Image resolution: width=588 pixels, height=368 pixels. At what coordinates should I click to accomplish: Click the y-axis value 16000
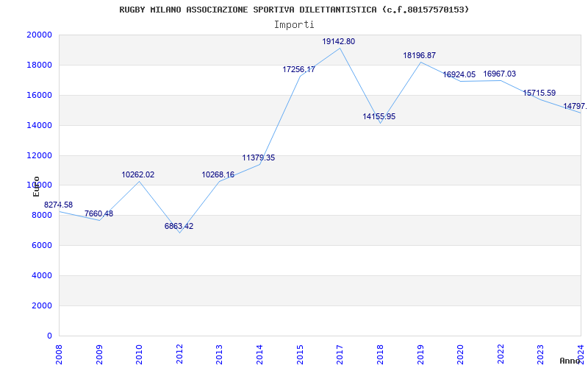(39, 95)
